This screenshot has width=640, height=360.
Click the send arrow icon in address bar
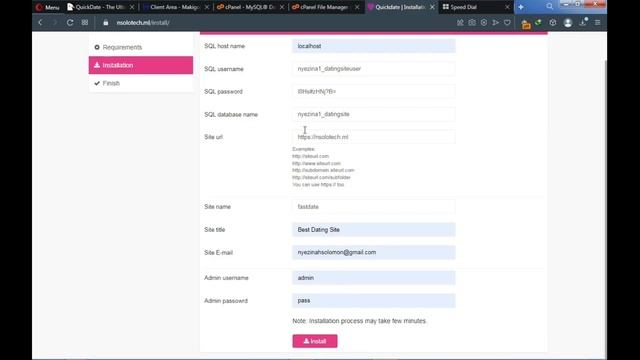click(496, 23)
